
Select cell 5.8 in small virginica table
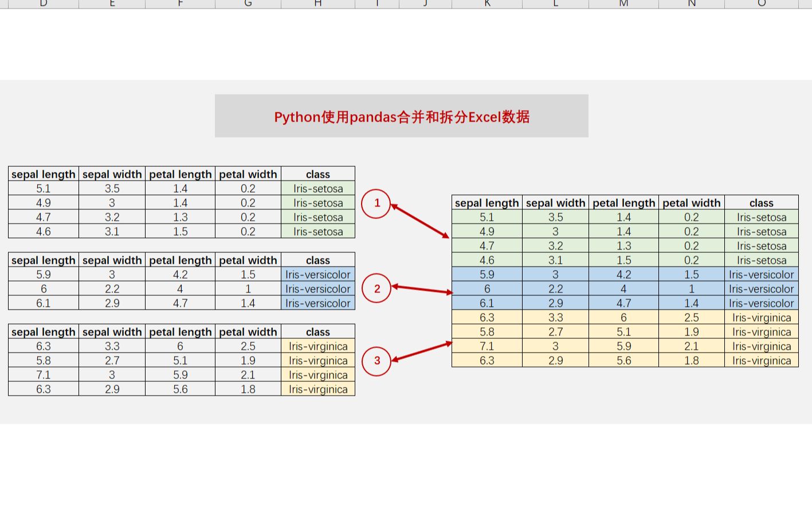click(x=44, y=360)
